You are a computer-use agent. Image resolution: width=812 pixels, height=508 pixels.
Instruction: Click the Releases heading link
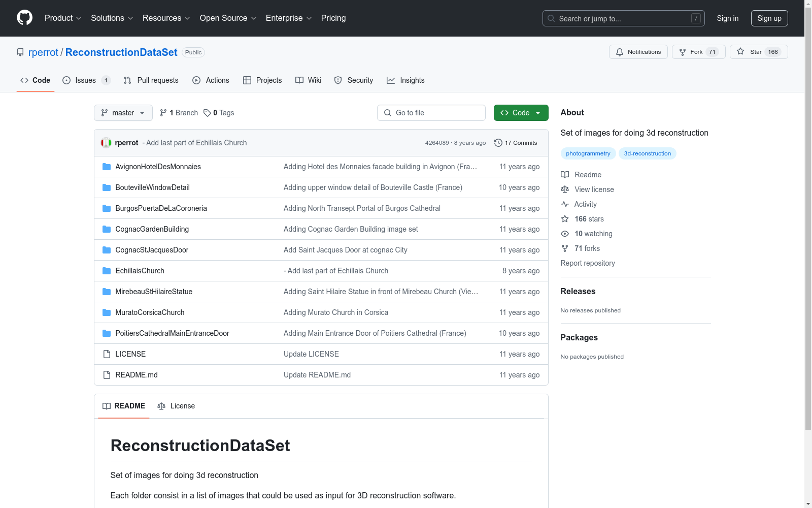(578, 291)
